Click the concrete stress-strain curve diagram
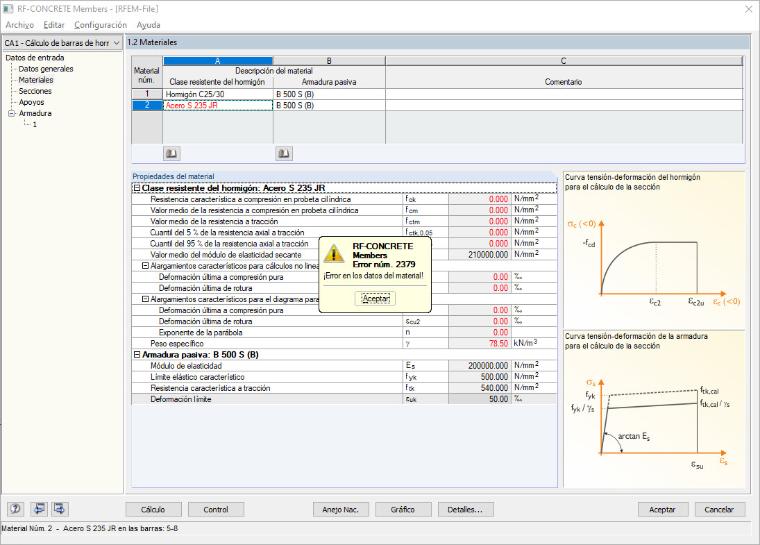 click(x=654, y=250)
